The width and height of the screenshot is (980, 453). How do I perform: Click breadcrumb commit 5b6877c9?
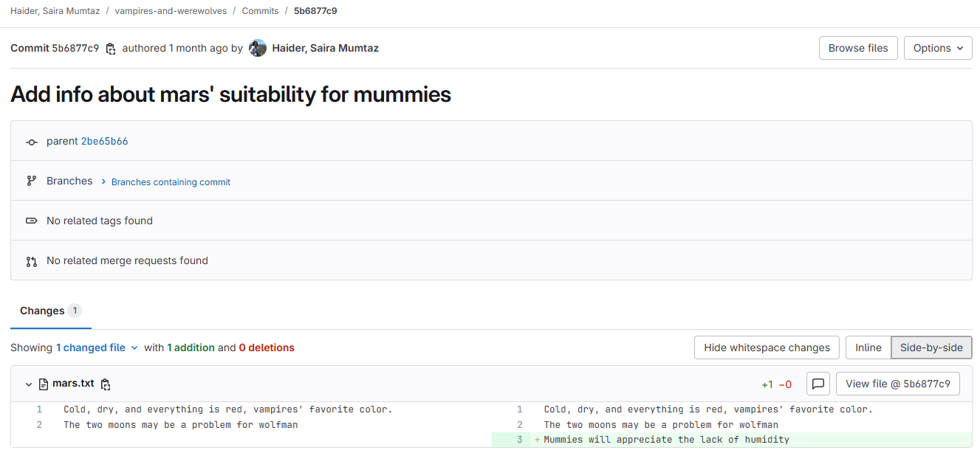pyautogui.click(x=315, y=11)
